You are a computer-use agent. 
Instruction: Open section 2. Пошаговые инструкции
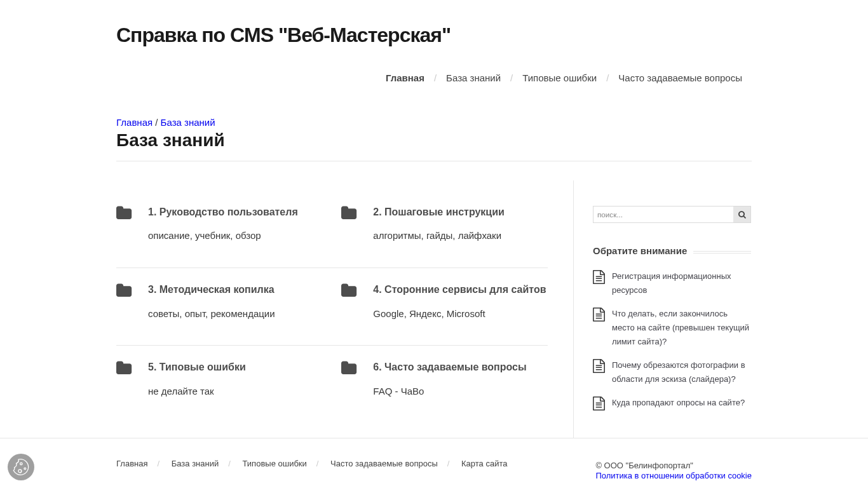tap(438, 212)
